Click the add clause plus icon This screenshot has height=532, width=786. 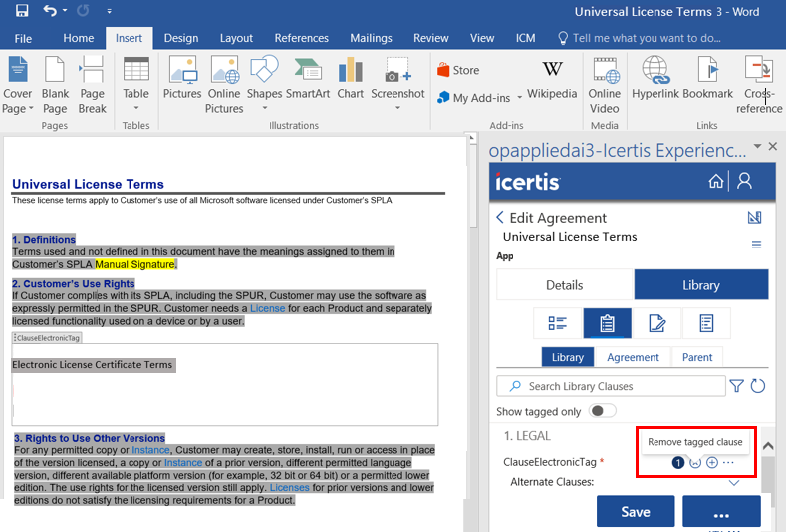pos(712,463)
